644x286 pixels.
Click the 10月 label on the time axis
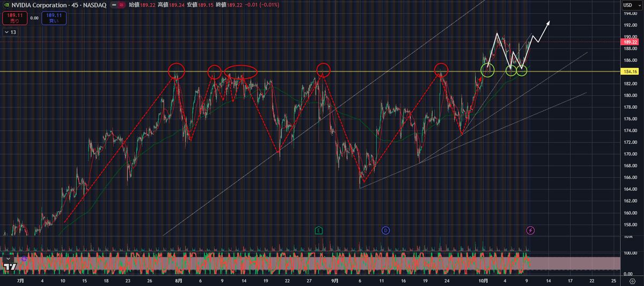483,281
